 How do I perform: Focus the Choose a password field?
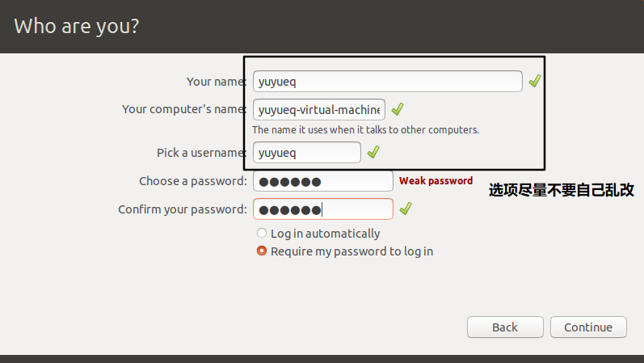pyautogui.click(x=323, y=181)
